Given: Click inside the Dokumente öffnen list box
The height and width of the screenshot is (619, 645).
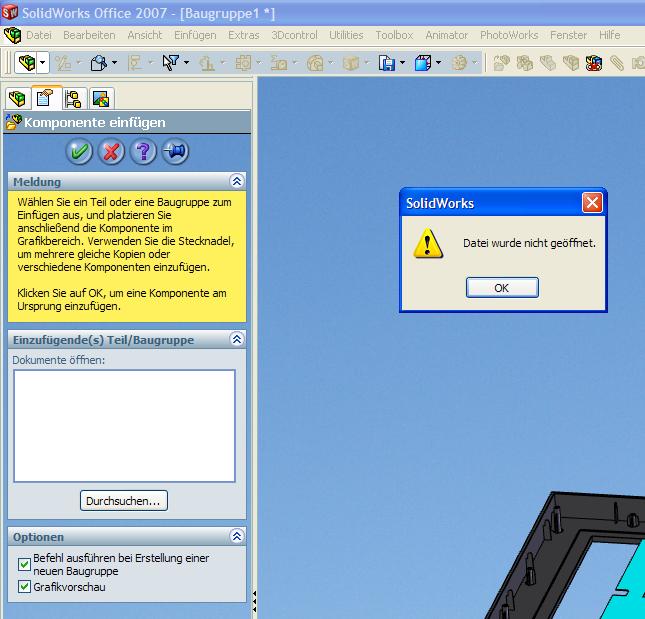Looking at the screenshot, I should click(x=125, y=426).
